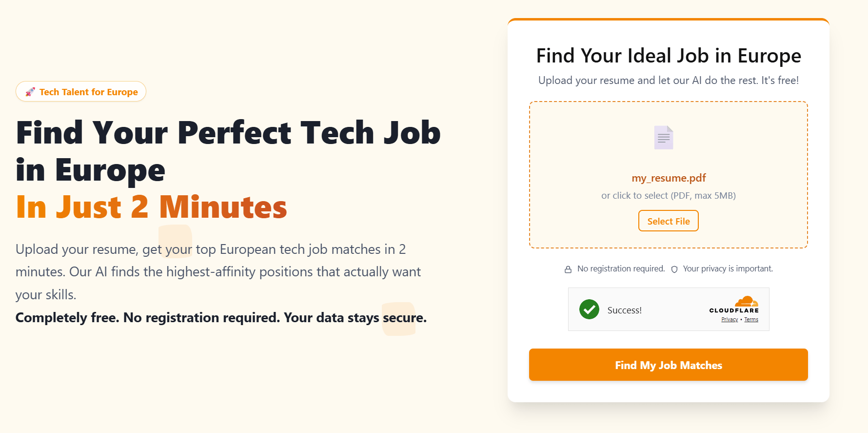Click the 'Find Your Ideal Job in Europe' title
Image resolution: width=868 pixels, height=433 pixels.
tap(668, 56)
